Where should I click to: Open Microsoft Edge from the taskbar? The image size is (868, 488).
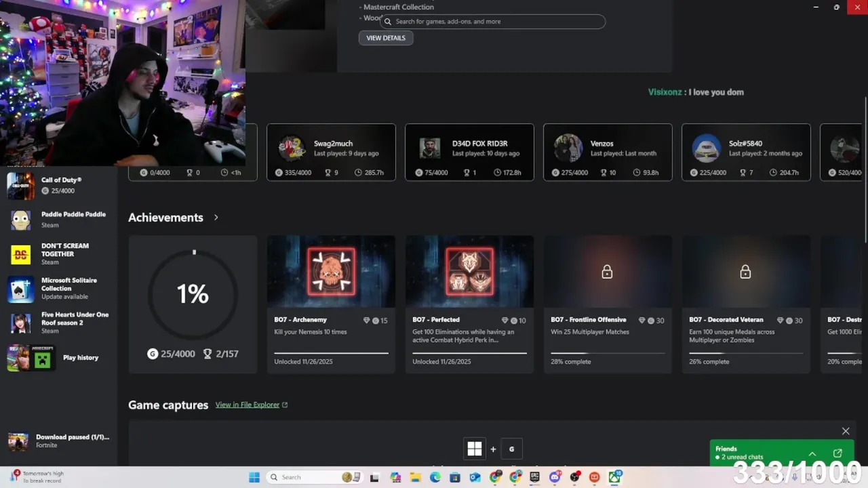(435, 477)
